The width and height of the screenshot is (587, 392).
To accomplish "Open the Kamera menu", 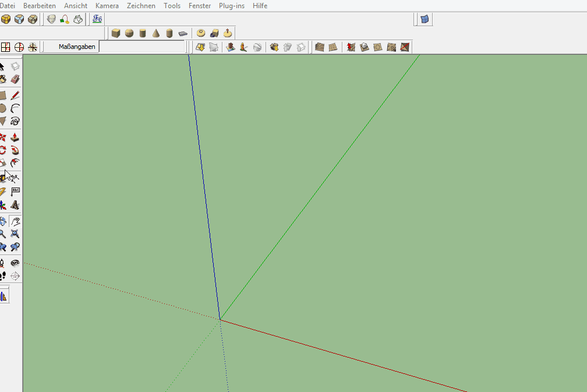I will 107,6.
